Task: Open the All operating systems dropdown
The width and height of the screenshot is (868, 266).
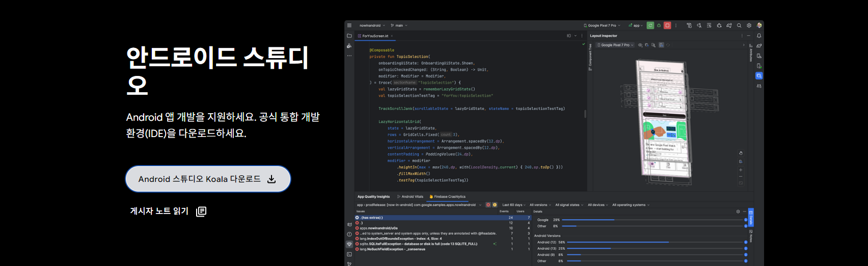Action: [631, 205]
